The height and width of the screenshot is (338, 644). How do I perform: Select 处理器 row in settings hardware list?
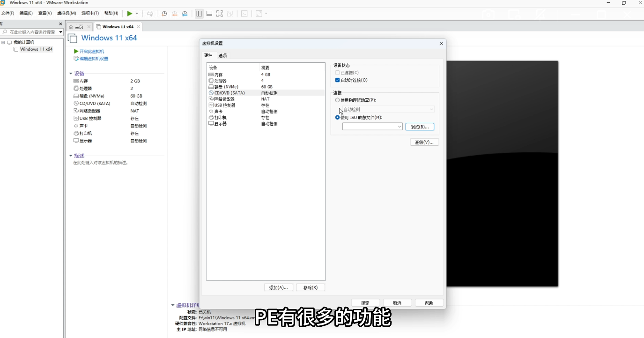(x=266, y=81)
